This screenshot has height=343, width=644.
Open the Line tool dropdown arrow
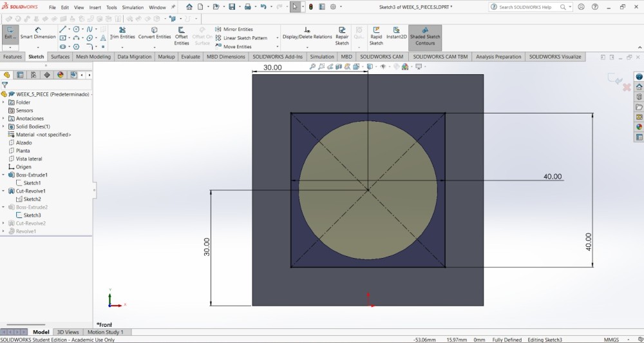[x=69, y=29]
